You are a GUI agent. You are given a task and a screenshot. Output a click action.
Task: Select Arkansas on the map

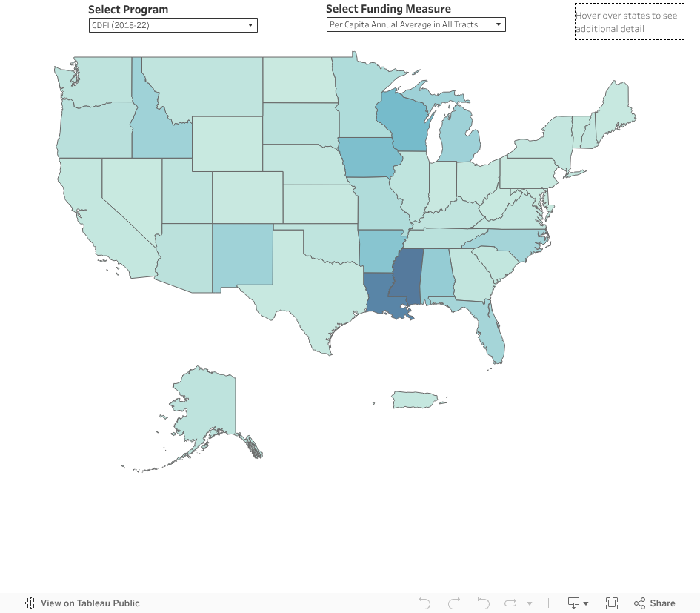[379, 251]
